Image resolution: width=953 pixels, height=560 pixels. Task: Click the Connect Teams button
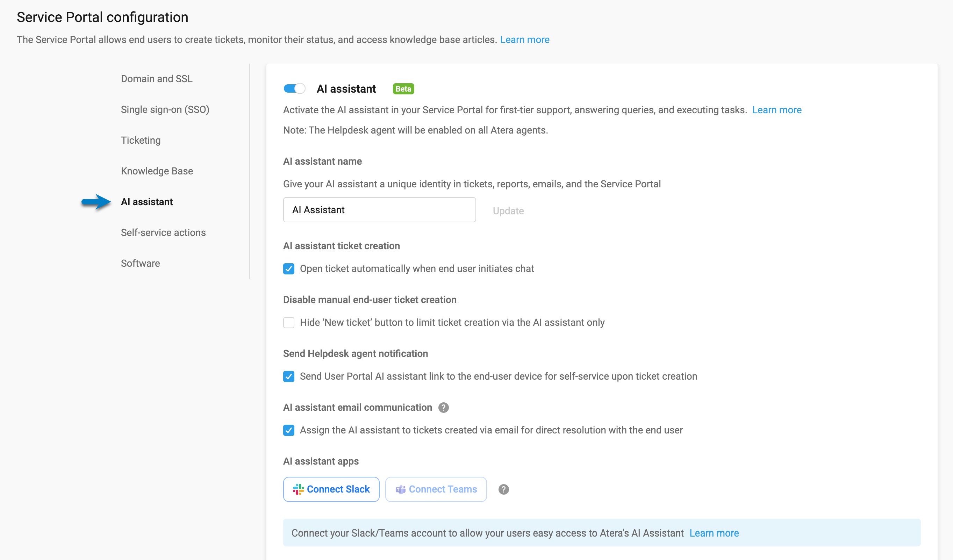coord(436,489)
